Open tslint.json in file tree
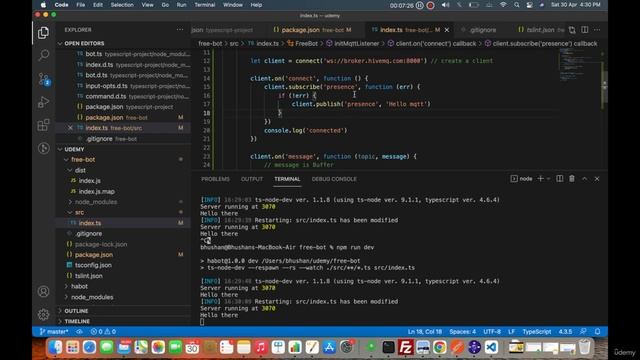 tap(89, 276)
